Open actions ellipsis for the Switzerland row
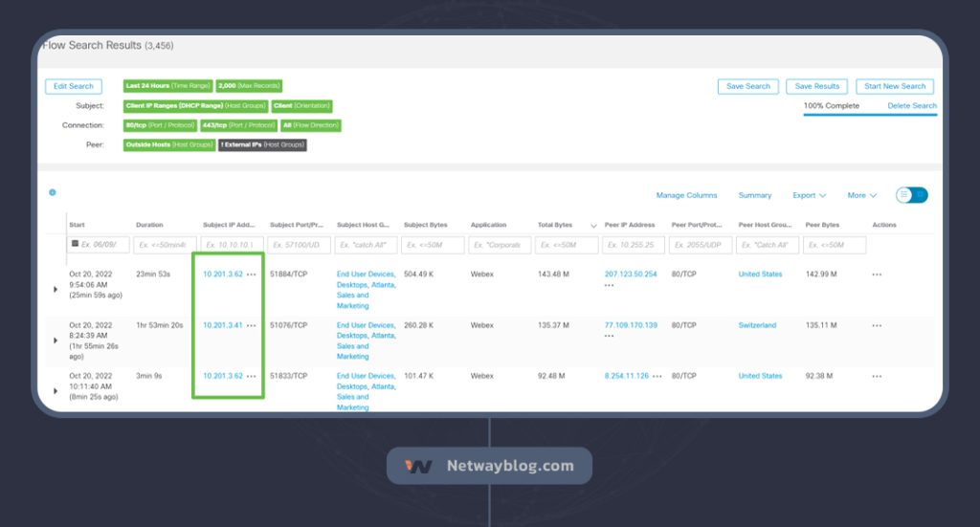 click(877, 325)
